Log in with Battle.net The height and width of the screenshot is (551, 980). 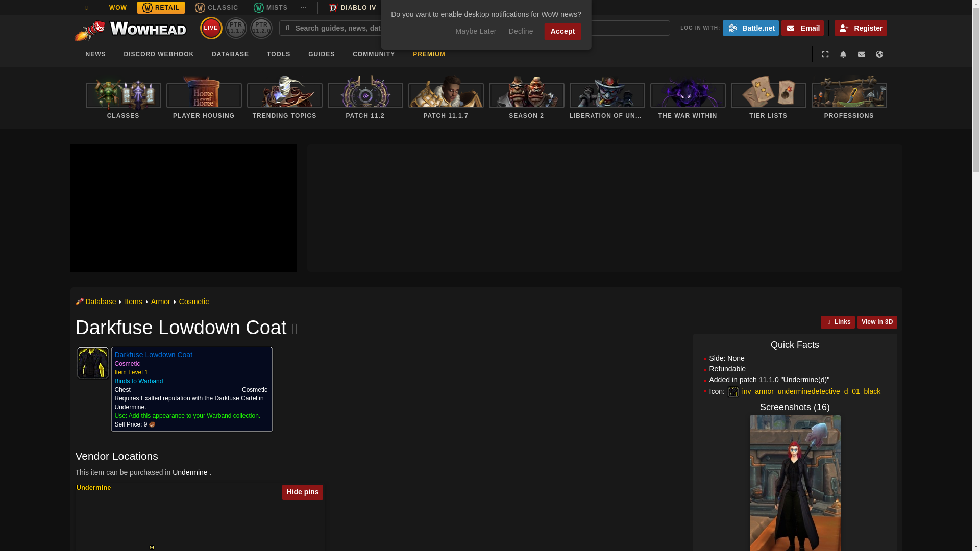pos(750,28)
